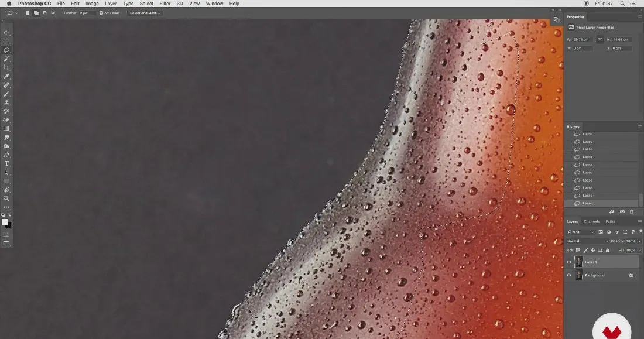Switch to the Channels tab

click(592, 221)
